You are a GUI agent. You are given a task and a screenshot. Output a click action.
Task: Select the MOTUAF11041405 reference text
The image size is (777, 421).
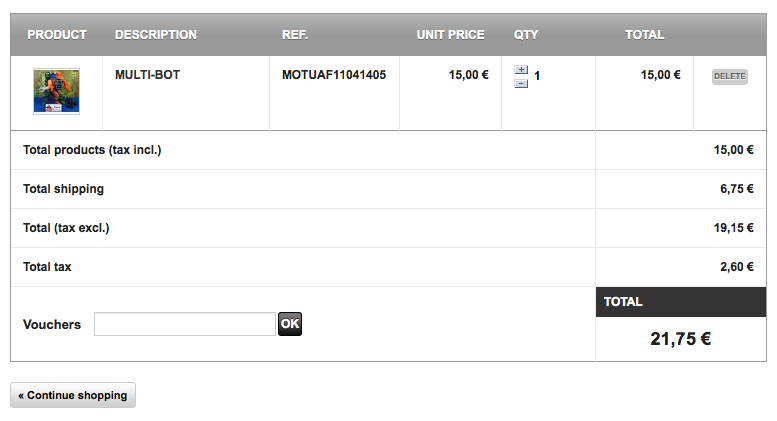coord(334,75)
